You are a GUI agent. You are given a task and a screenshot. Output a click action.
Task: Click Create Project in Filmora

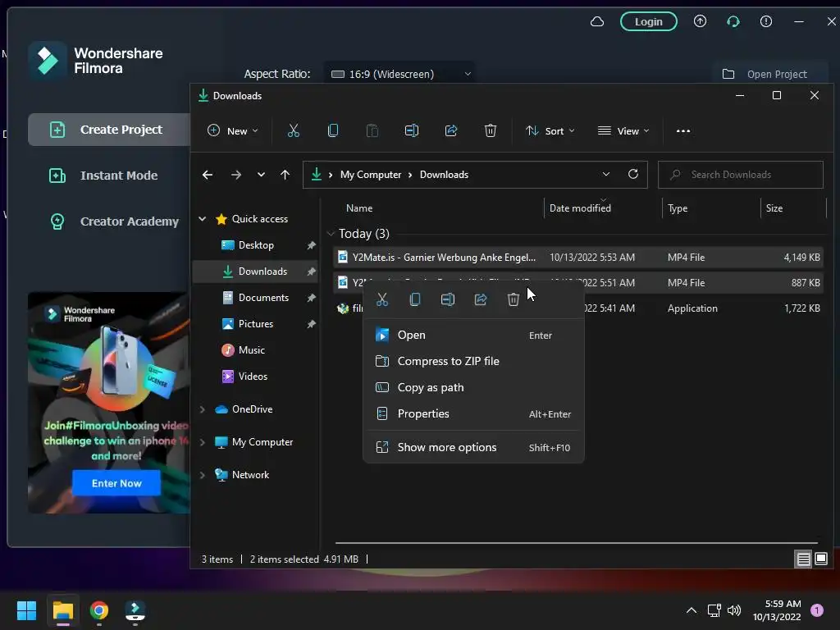109,130
